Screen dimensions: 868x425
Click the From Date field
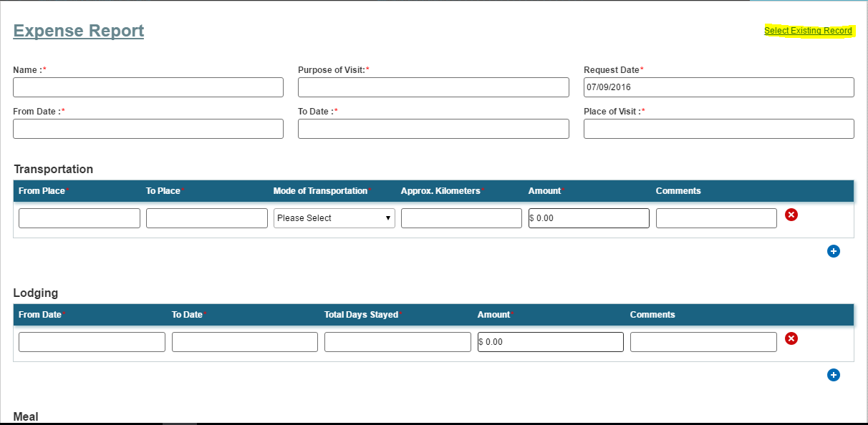click(148, 128)
